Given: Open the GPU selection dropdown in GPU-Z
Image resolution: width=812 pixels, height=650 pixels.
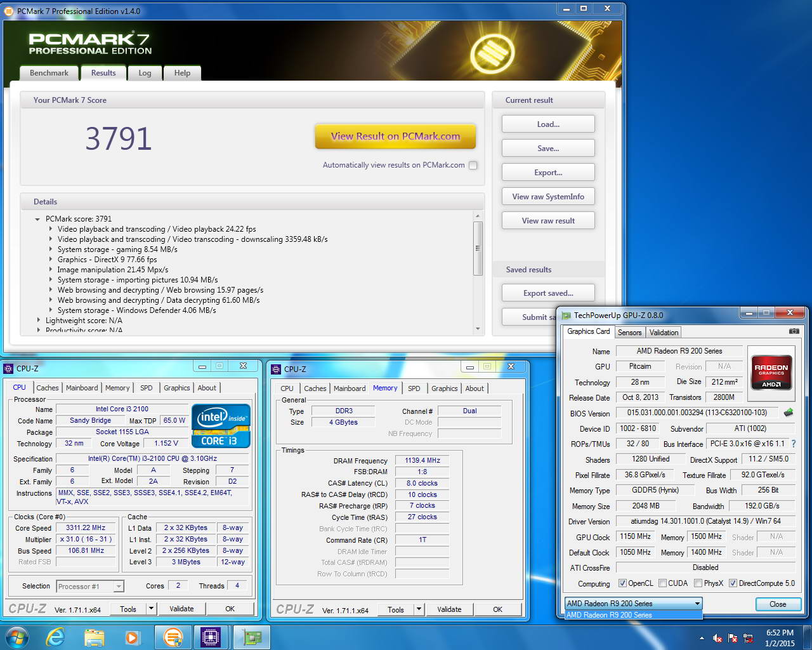Looking at the screenshot, I should pyautogui.click(x=697, y=604).
